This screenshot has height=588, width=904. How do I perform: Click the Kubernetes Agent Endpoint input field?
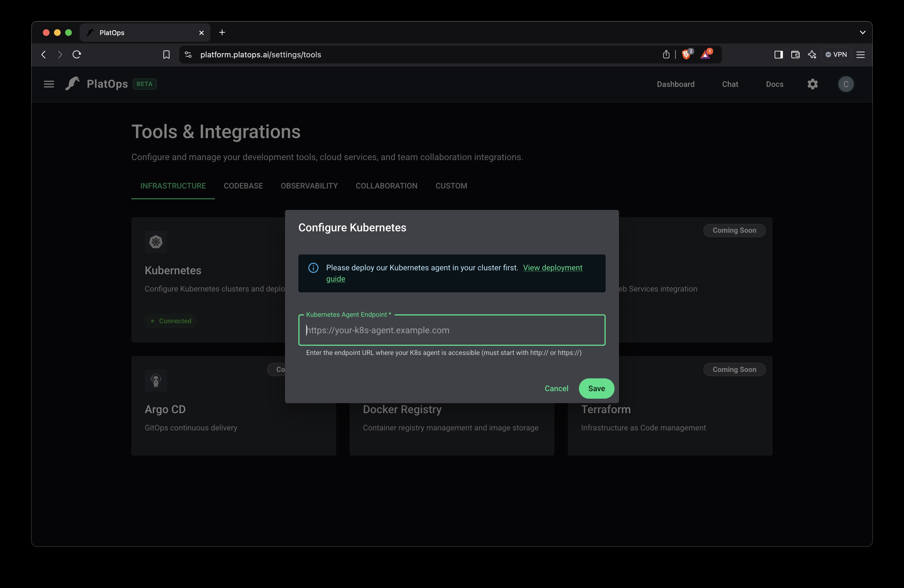(x=452, y=330)
